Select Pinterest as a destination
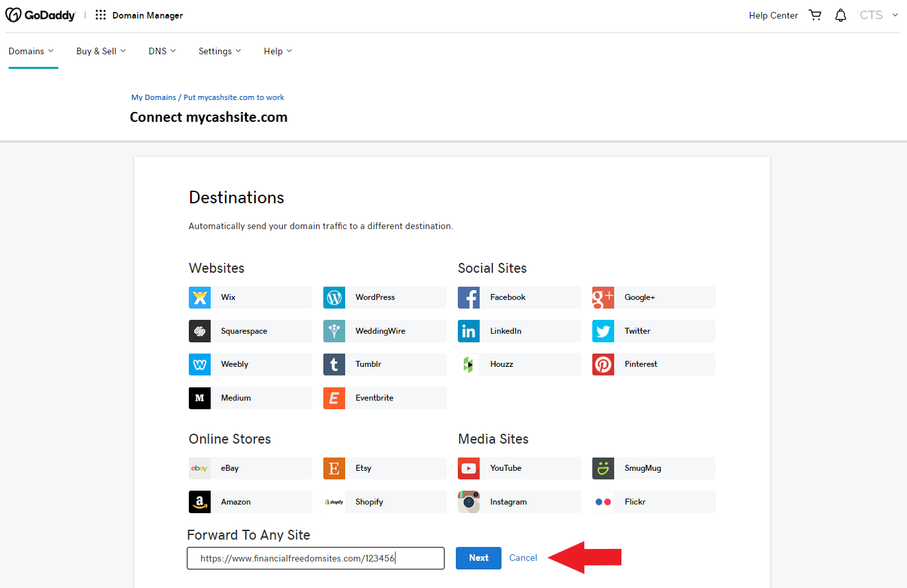907x588 pixels. pyautogui.click(x=653, y=364)
